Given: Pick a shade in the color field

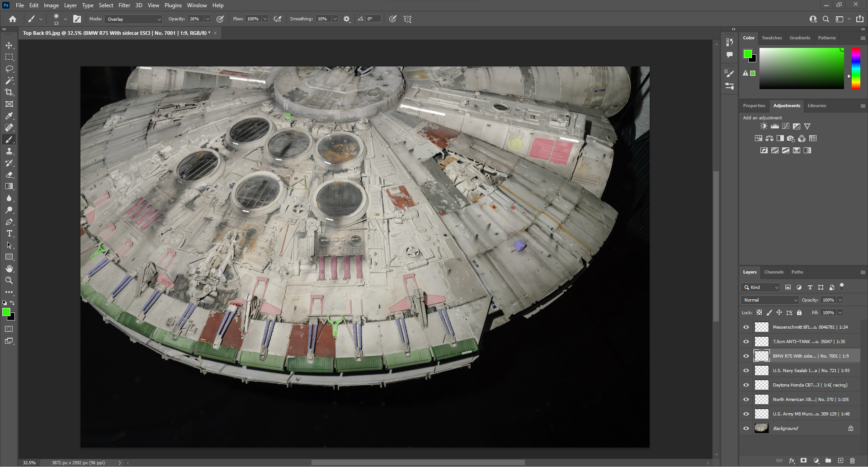Looking at the screenshot, I should [x=802, y=68].
